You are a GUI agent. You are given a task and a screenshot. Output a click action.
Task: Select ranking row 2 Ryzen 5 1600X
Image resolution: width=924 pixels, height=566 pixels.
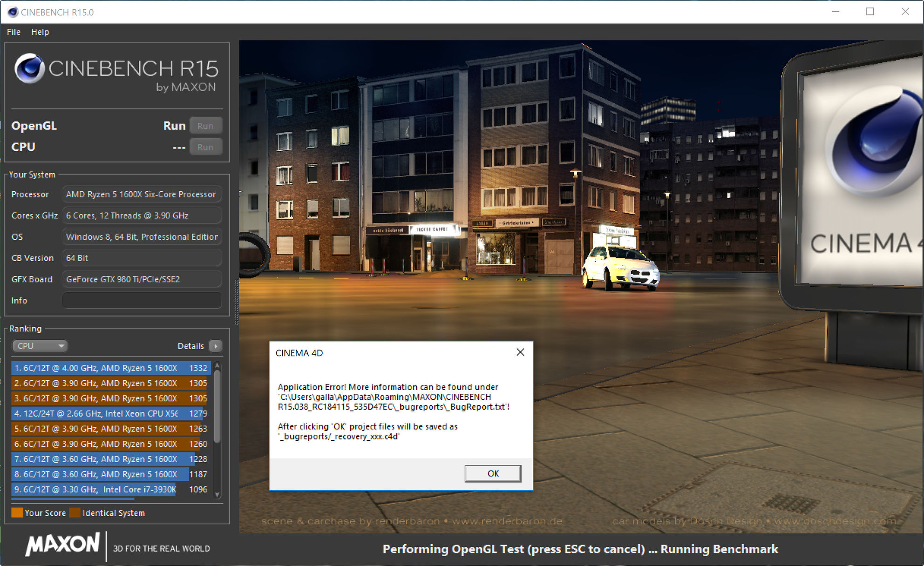coord(111,383)
